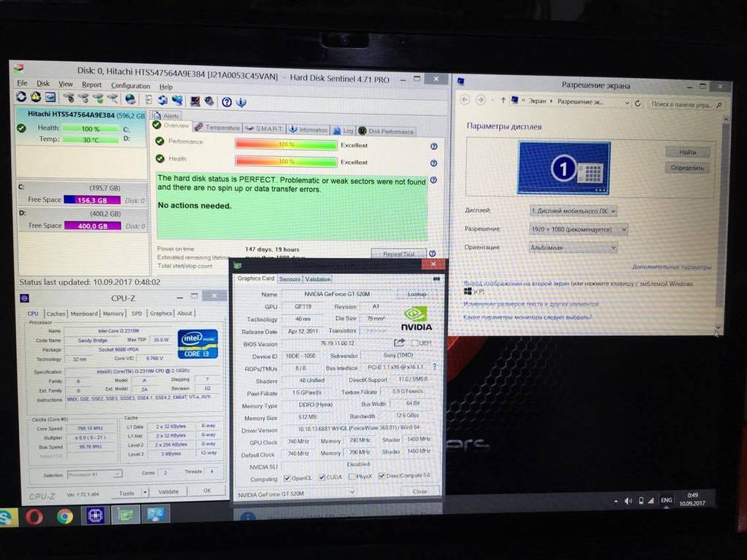This screenshot has height=560, width=747.
Task: Click the blue circular arrows sync icon
Action: [x=163, y=100]
